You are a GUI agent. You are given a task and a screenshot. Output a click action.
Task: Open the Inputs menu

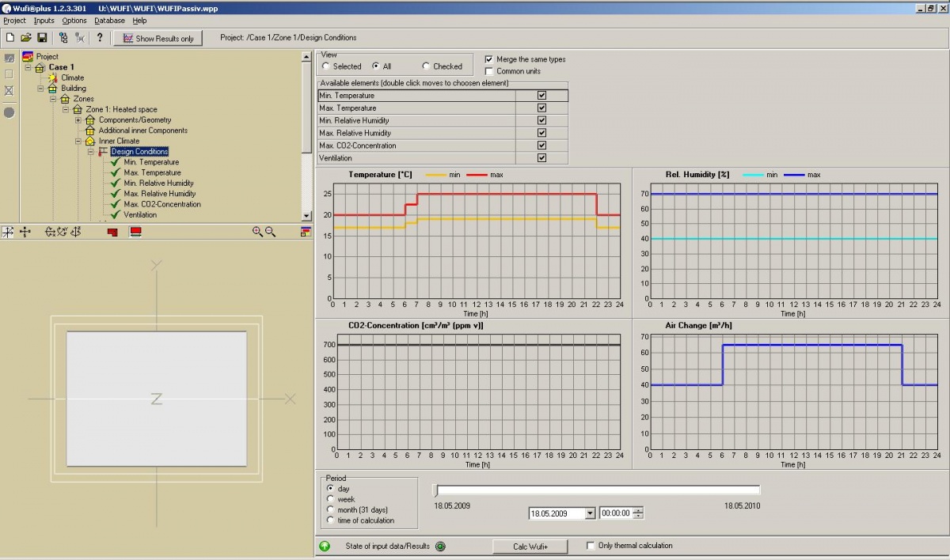pos(44,21)
